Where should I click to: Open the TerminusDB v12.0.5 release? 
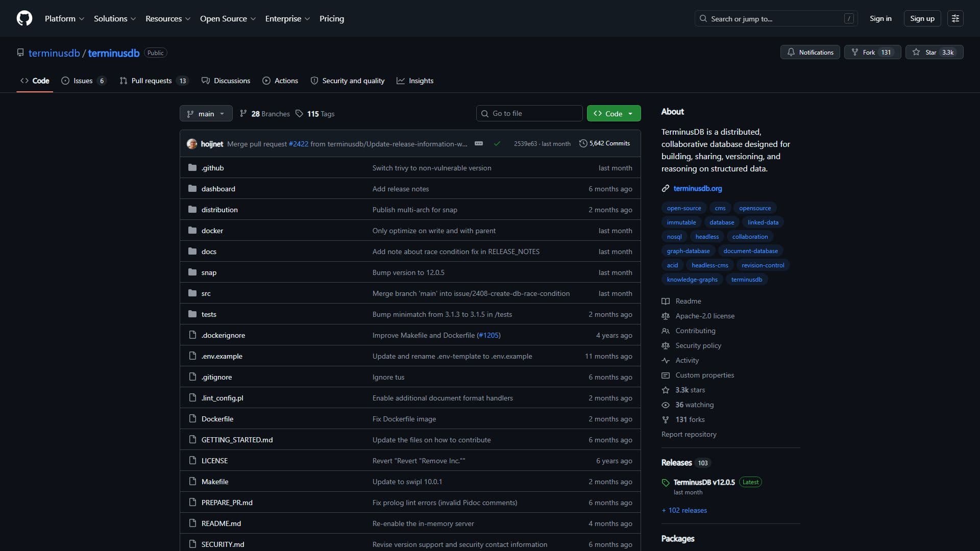coord(704,482)
